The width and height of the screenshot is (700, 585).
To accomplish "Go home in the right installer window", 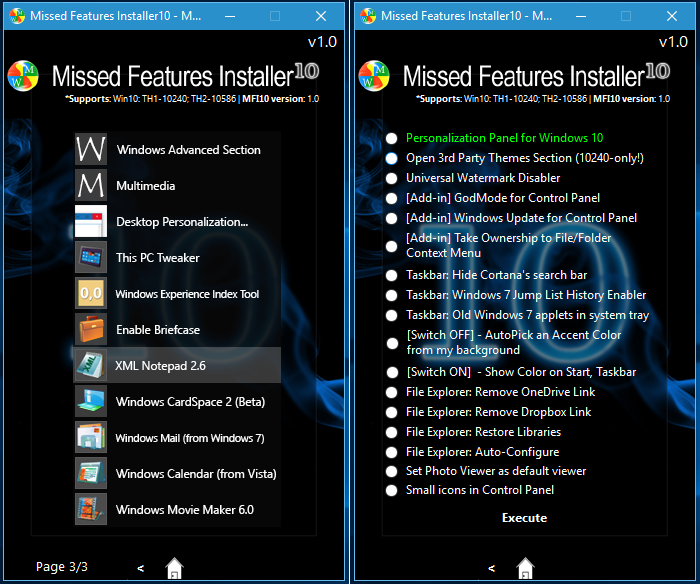I will click(525, 568).
